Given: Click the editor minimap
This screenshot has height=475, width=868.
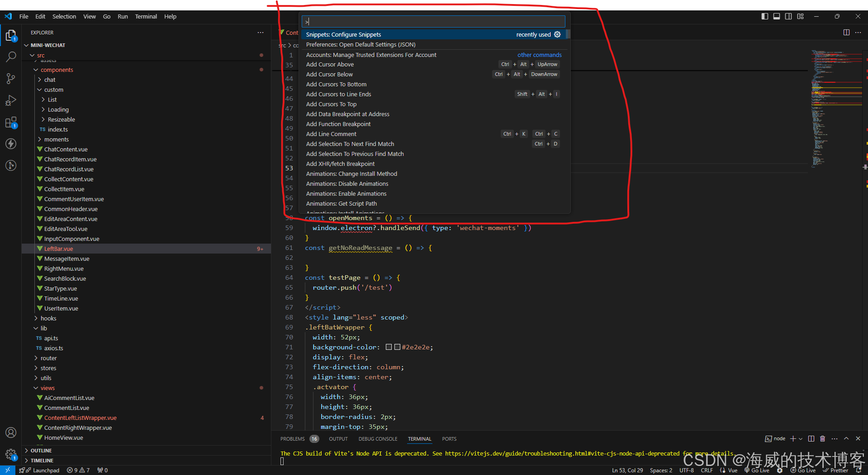Looking at the screenshot, I should pyautogui.click(x=836, y=108).
